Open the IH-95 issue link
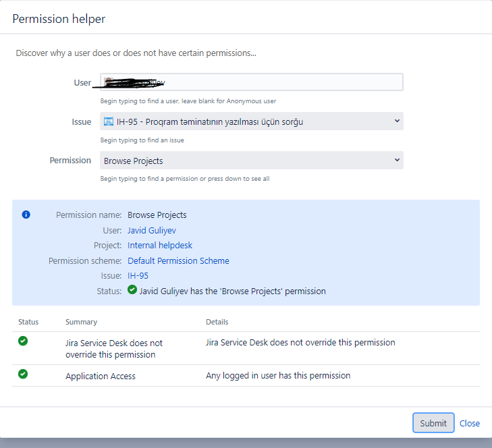Screen dimensions: 492x448 [138, 276]
